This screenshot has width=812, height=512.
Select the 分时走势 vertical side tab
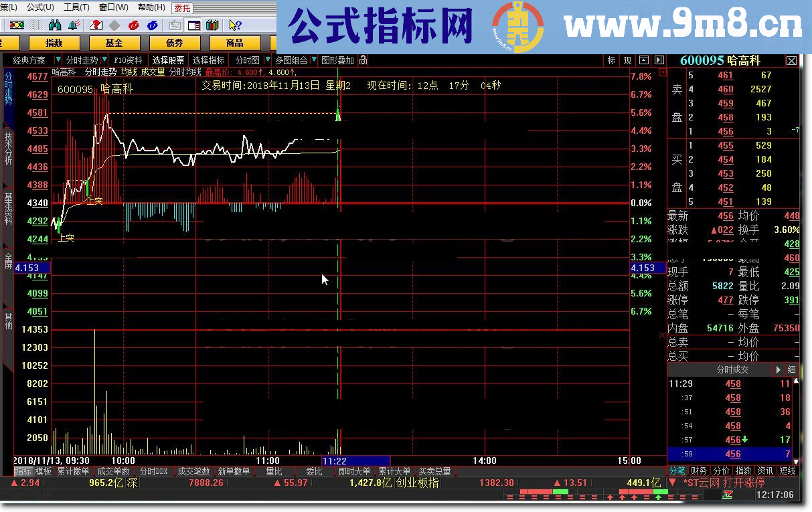[7, 88]
